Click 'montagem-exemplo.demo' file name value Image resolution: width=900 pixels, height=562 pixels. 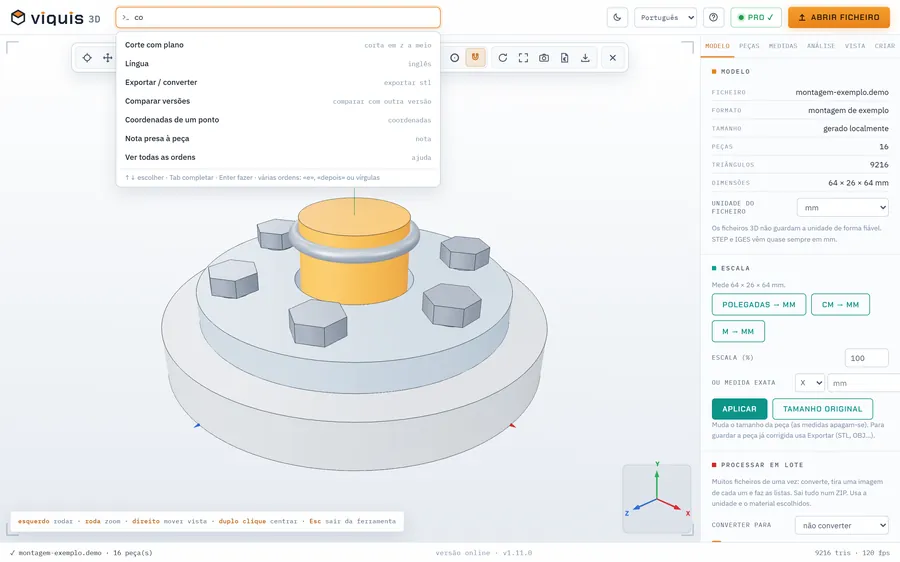(841, 92)
